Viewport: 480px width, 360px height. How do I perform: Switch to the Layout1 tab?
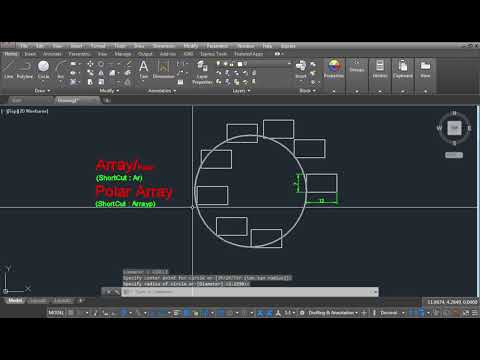pos(38,301)
